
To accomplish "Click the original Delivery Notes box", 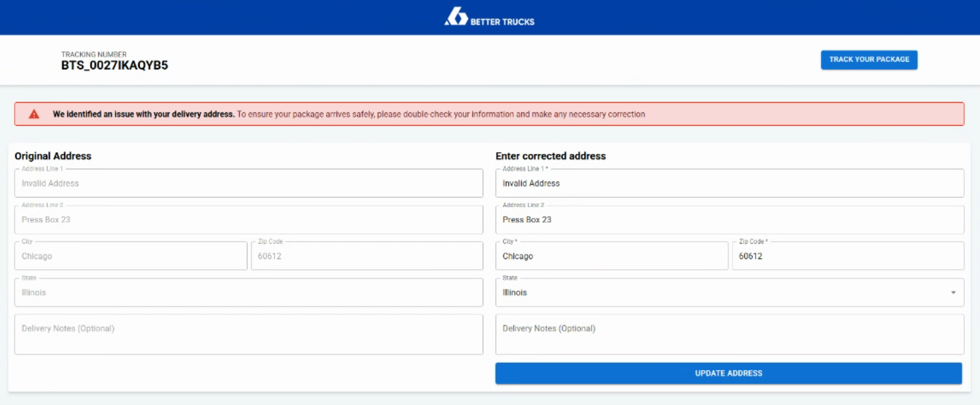I will pos(248,335).
